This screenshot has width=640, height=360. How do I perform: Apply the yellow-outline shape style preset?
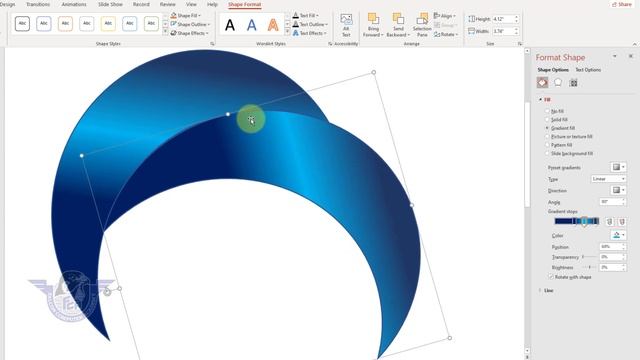pos(108,24)
